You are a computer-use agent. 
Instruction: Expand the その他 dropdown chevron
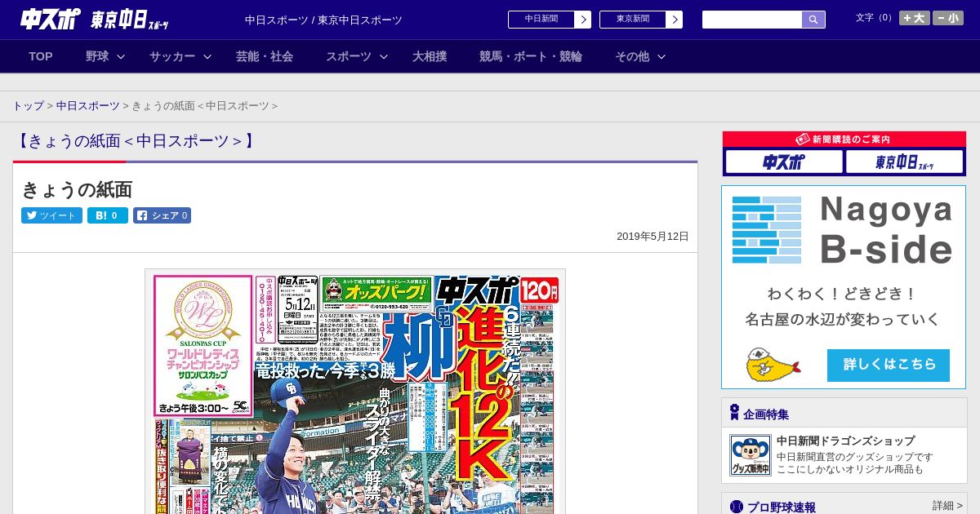tap(661, 56)
